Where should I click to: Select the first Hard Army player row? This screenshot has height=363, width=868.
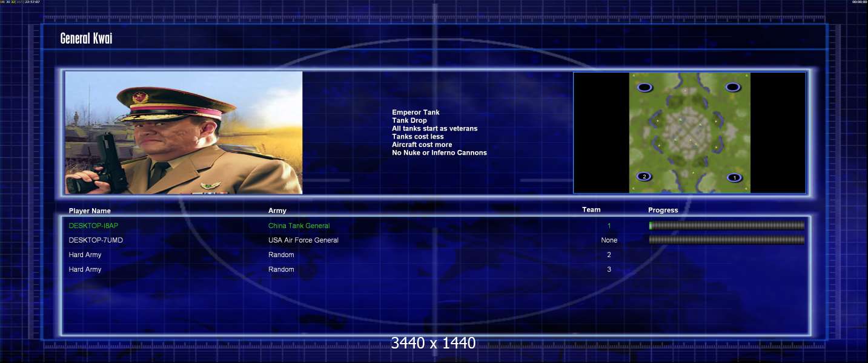85,255
